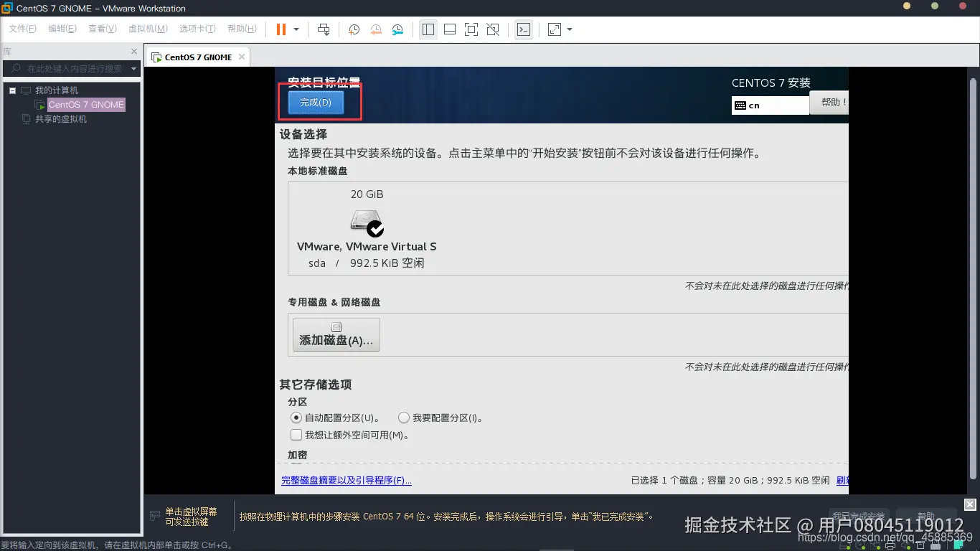Image resolution: width=980 pixels, height=551 pixels.
Task: Close the CentOS 7 GNOME tab
Action: (x=242, y=57)
